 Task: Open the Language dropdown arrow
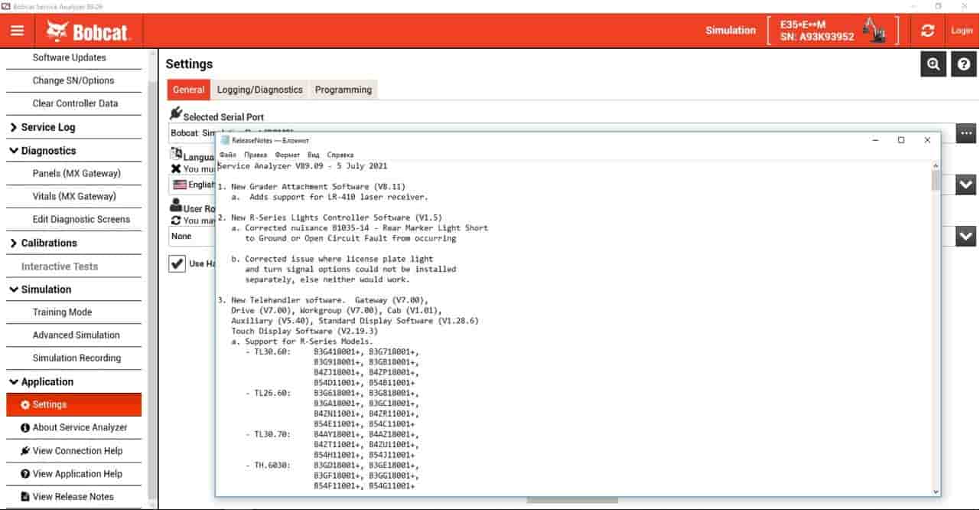[x=967, y=185]
